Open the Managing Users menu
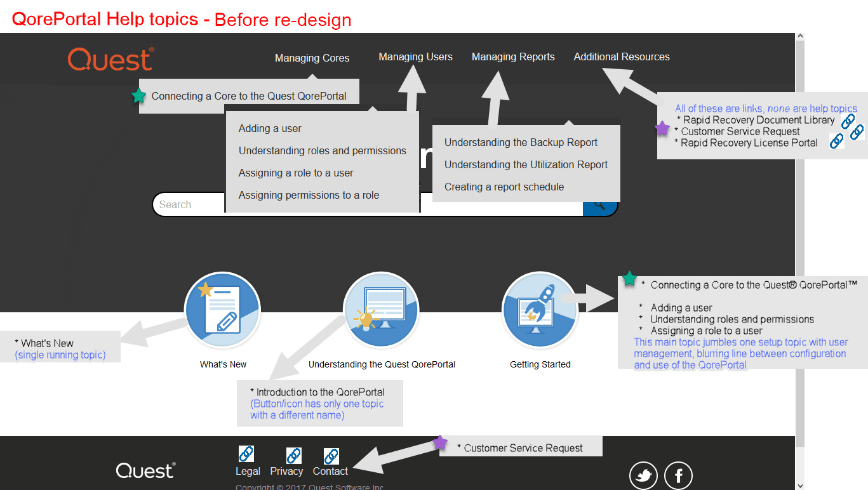Viewport: 868px width, 490px height. pos(415,57)
